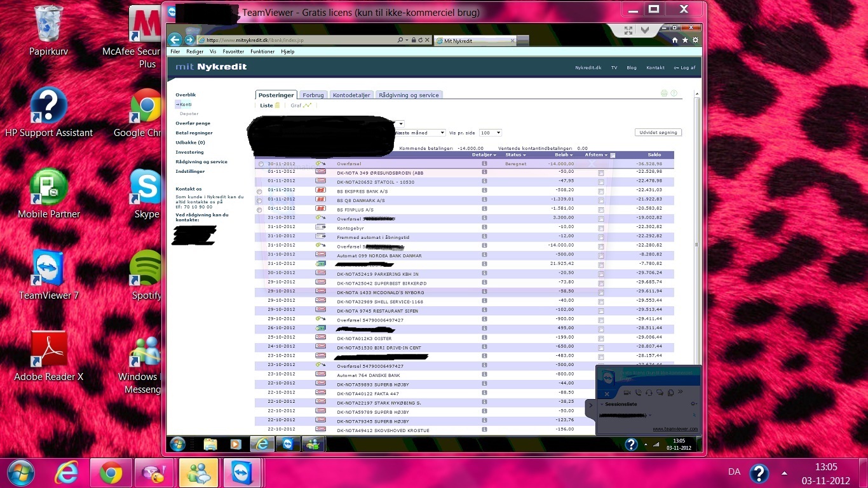The width and height of the screenshot is (868, 488).
Task: Open Internet Explorer in local taskbar
Action: (66, 473)
